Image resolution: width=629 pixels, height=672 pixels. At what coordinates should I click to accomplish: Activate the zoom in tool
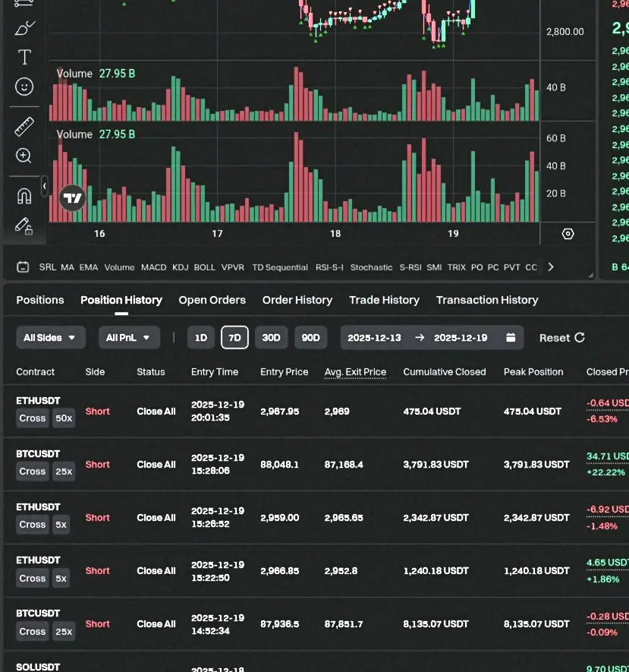click(x=24, y=156)
